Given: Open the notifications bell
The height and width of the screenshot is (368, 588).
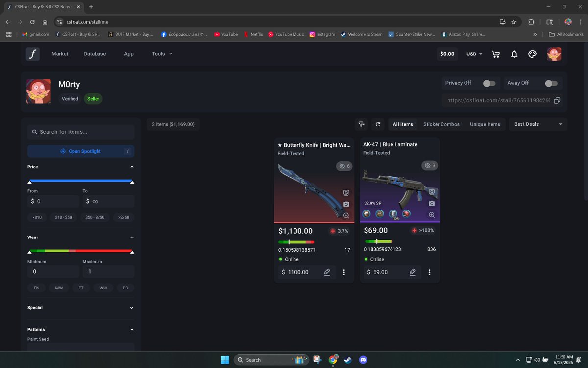Looking at the screenshot, I should 514,54.
